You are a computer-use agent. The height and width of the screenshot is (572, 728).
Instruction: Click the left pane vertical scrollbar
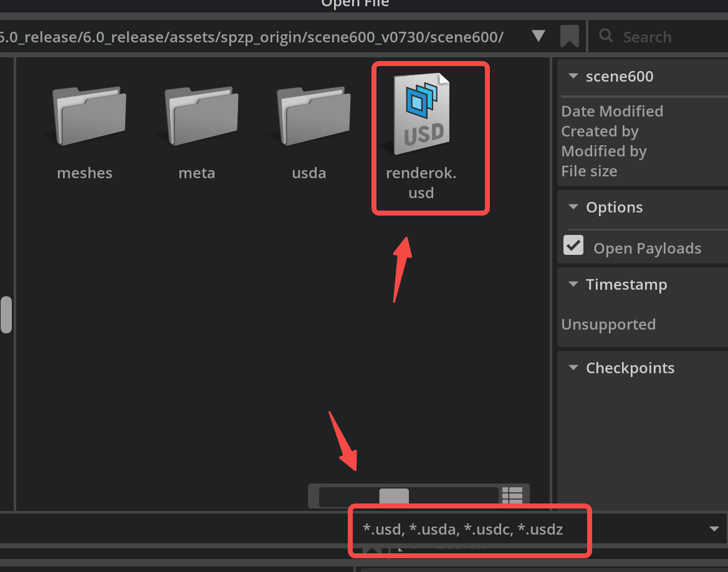[6, 315]
